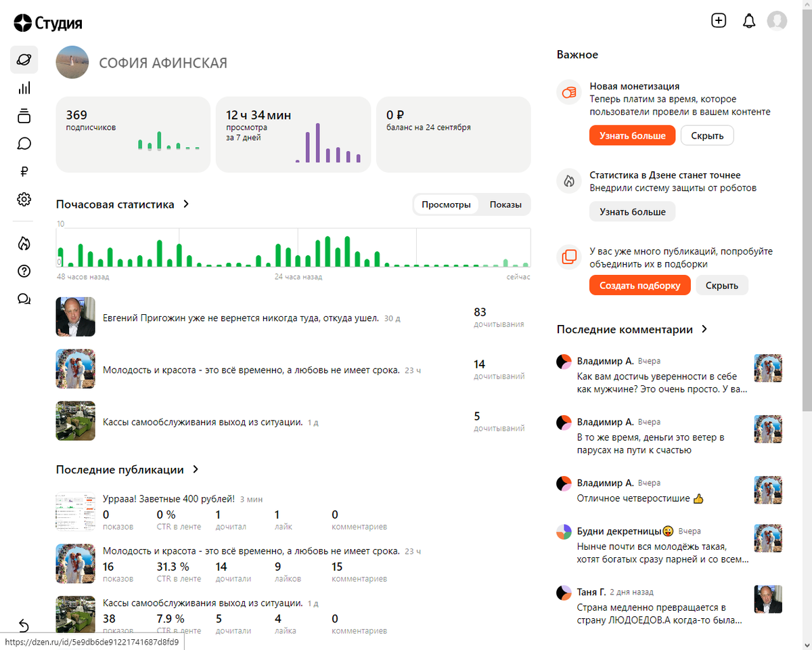Hide the подборки suggestion with Скрыть
812x650 pixels.
[722, 285]
